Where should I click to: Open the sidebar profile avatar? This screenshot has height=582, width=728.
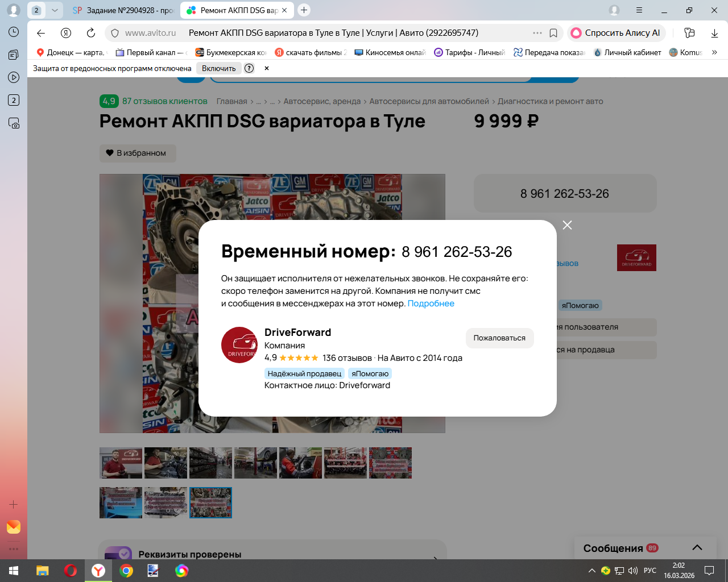coord(14,10)
